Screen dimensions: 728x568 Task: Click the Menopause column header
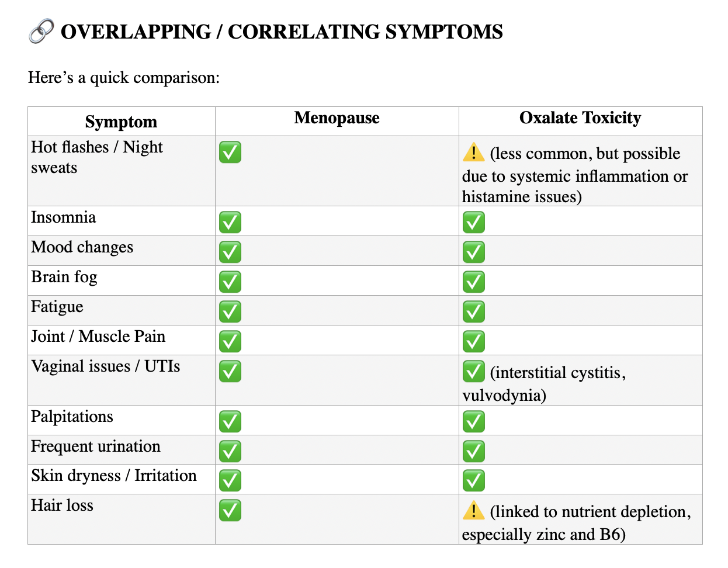click(x=337, y=118)
